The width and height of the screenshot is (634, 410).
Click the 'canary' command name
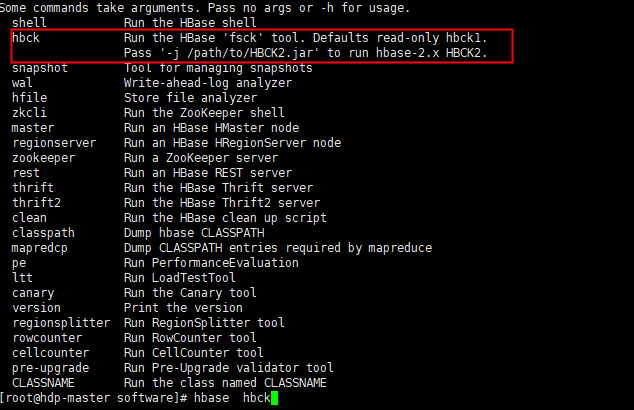33,293
